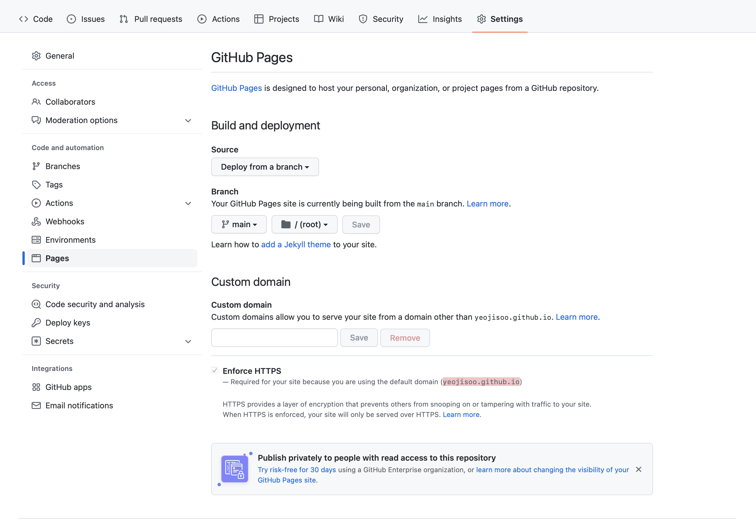The width and height of the screenshot is (756, 532).
Task: Click the Code tab angle-brackets icon
Action: [x=23, y=19]
